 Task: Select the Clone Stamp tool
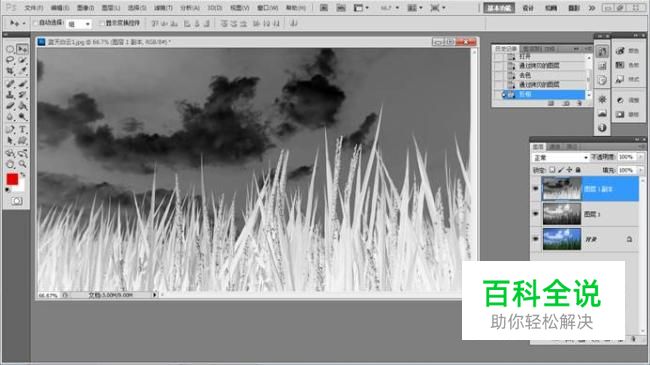(x=10, y=95)
